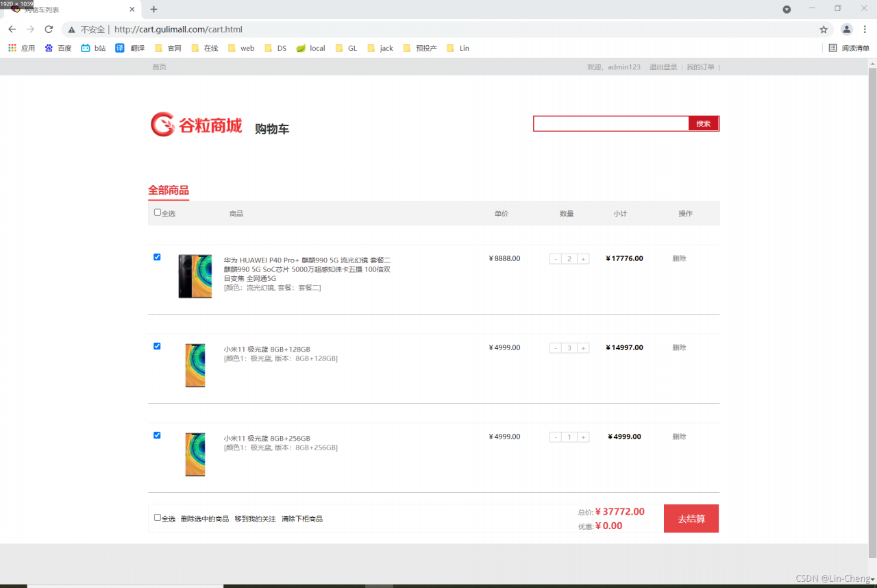The width and height of the screenshot is (877, 588).
Task: Open the 官网 bookmark folder
Action: [167, 48]
